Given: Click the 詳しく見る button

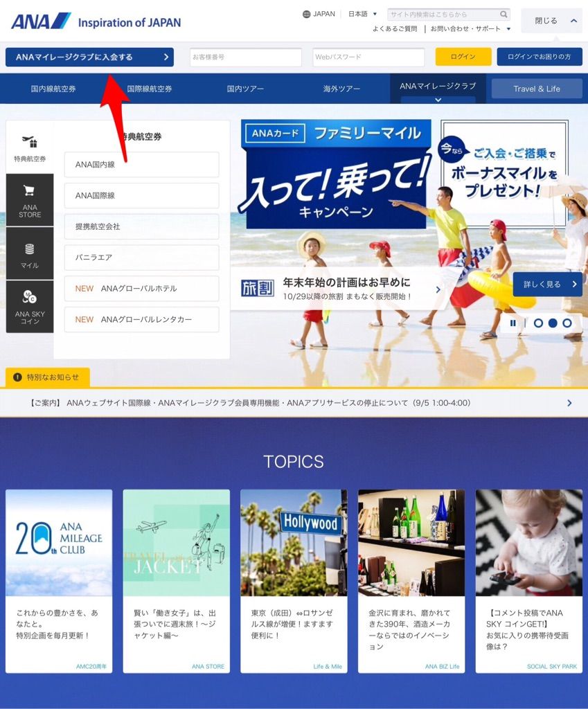Looking at the screenshot, I should (548, 284).
